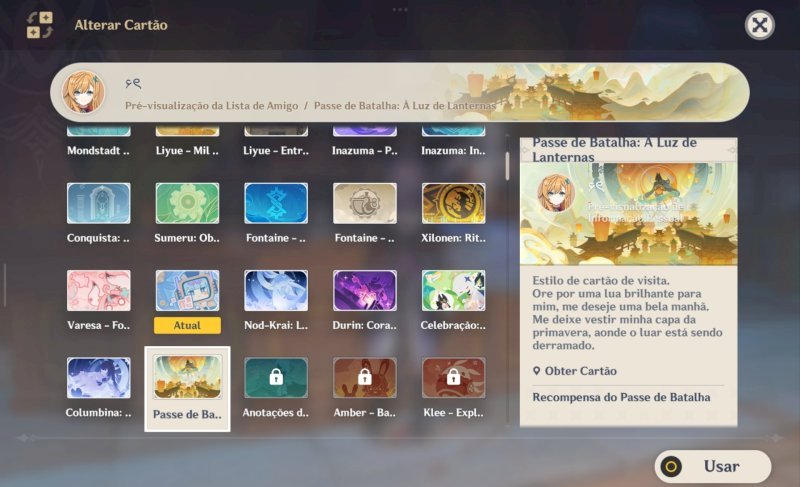Click the Inazuma - P.. namecard label
Image resolution: width=800 pixels, height=487 pixels.
(x=365, y=150)
